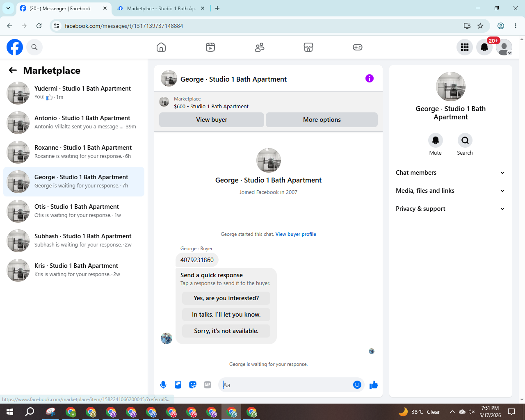This screenshot has height=420, width=525.
Task: Open the weather widget showing 38°C Clear
Action: pyautogui.click(x=419, y=412)
